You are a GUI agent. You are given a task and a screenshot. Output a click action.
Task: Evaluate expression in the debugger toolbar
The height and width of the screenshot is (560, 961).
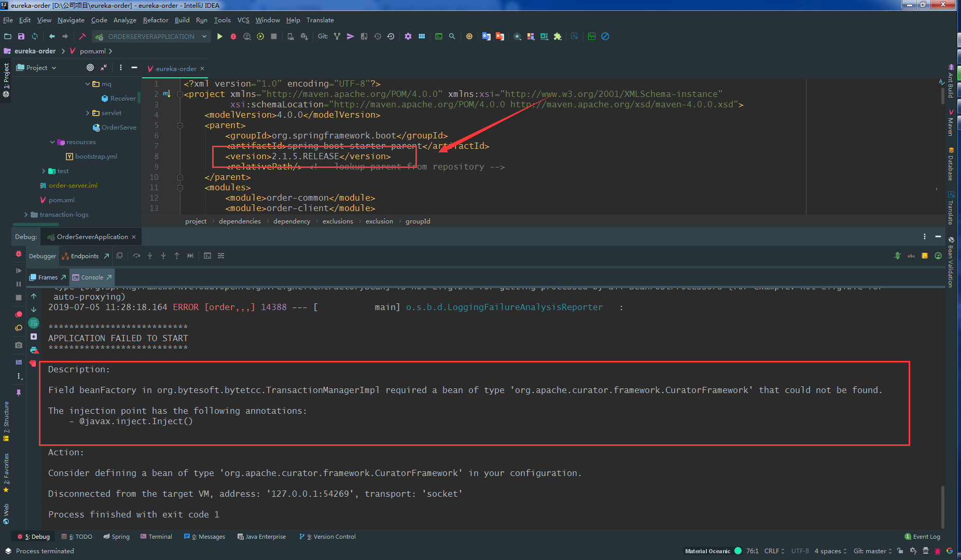[207, 256]
